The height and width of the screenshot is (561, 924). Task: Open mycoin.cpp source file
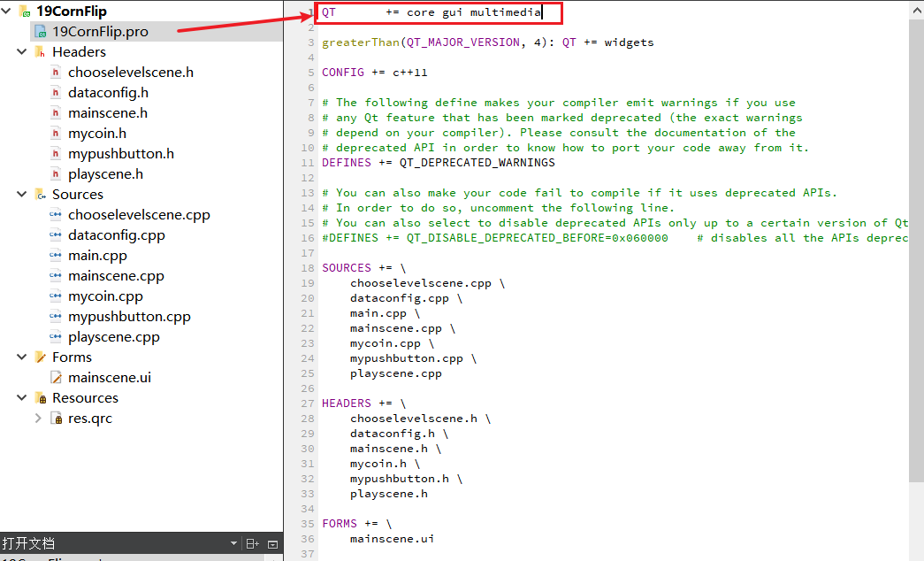(x=105, y=296)
